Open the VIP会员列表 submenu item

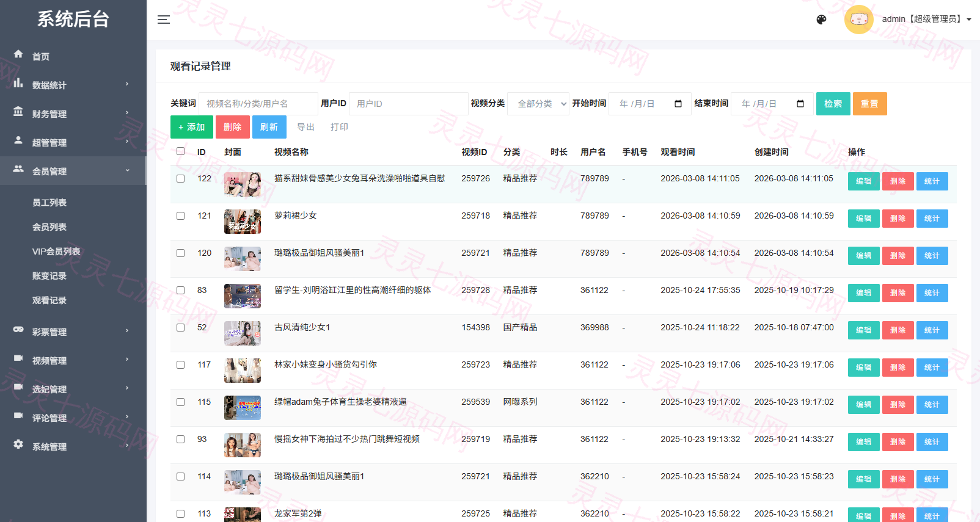pos(56,252)
